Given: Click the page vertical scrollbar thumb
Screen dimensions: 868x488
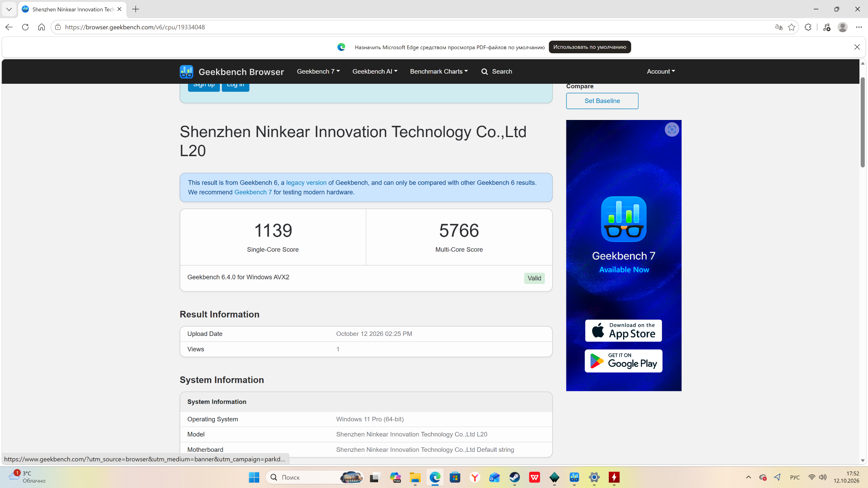Looking at the screenshot, I should 862,122.
